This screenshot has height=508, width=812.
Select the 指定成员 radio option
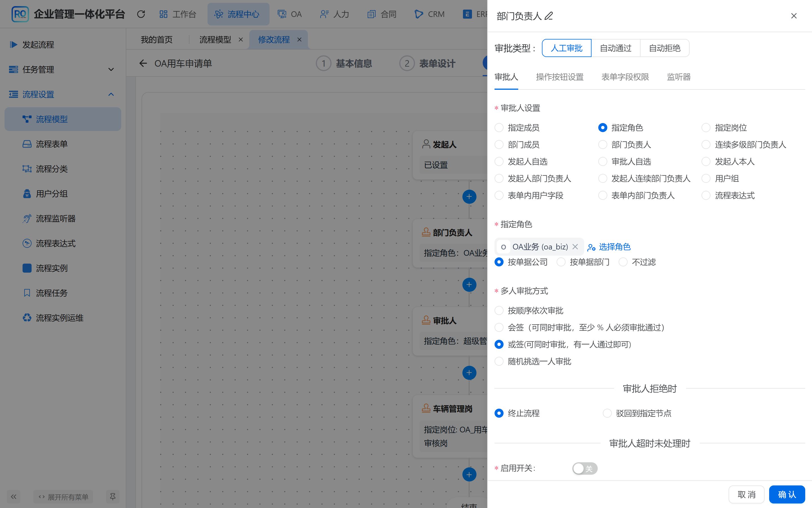point(499,128)
